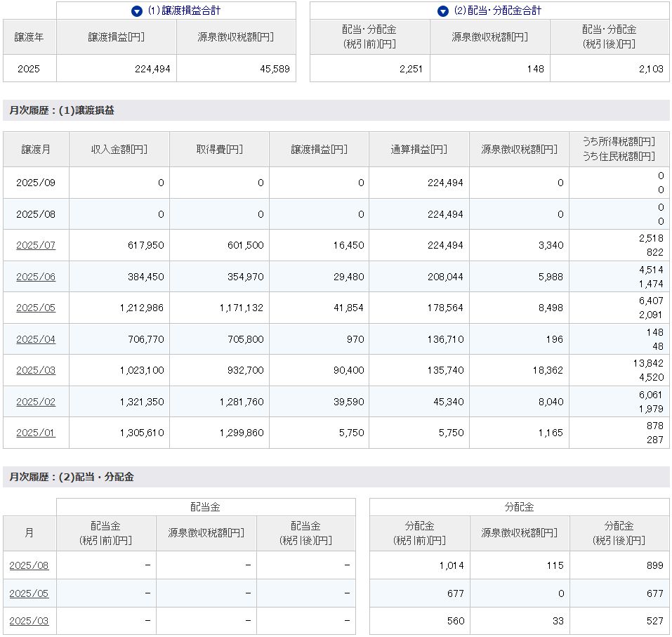Open 2025/03 link in the 配当・分配金 table
Screen dimensions: 672x637
pos(29,622)
